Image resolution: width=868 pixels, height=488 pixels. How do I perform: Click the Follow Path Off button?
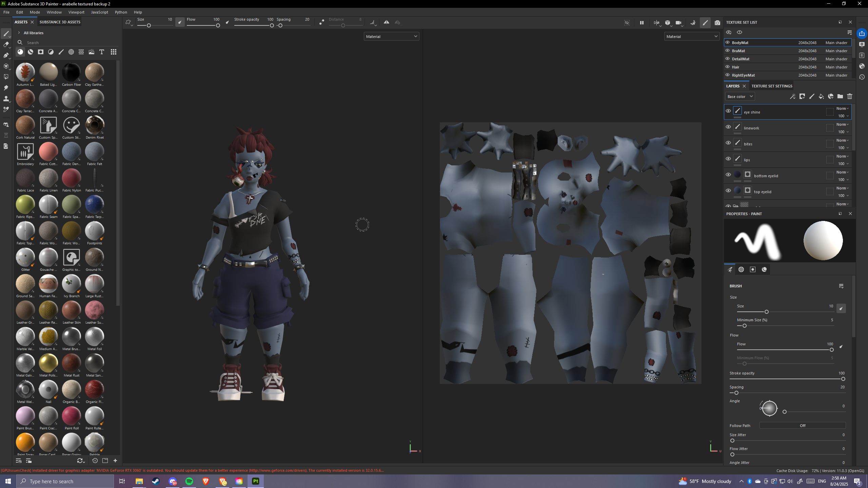(x=802, y=426)
